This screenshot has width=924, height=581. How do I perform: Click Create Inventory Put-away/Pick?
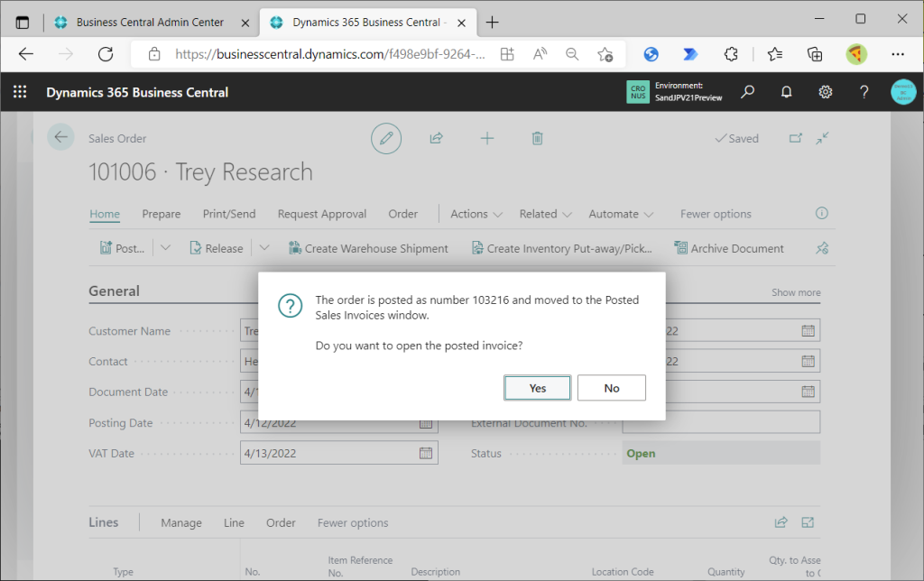[561, 248]
